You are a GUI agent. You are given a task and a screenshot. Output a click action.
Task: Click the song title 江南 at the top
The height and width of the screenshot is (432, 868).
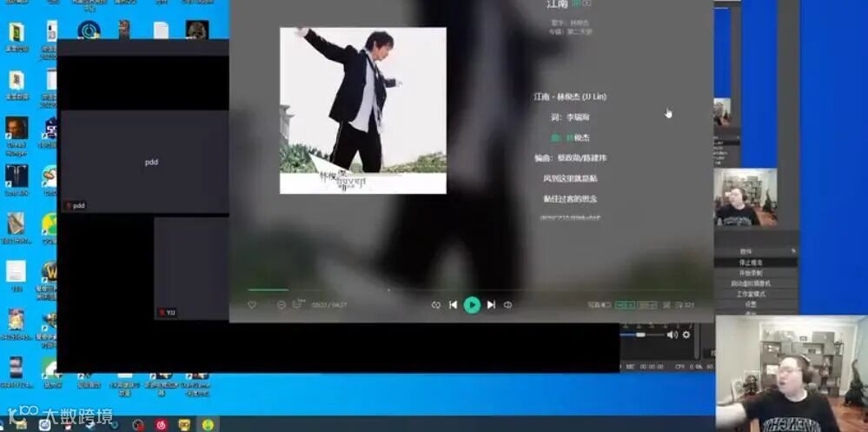(557, 3)
